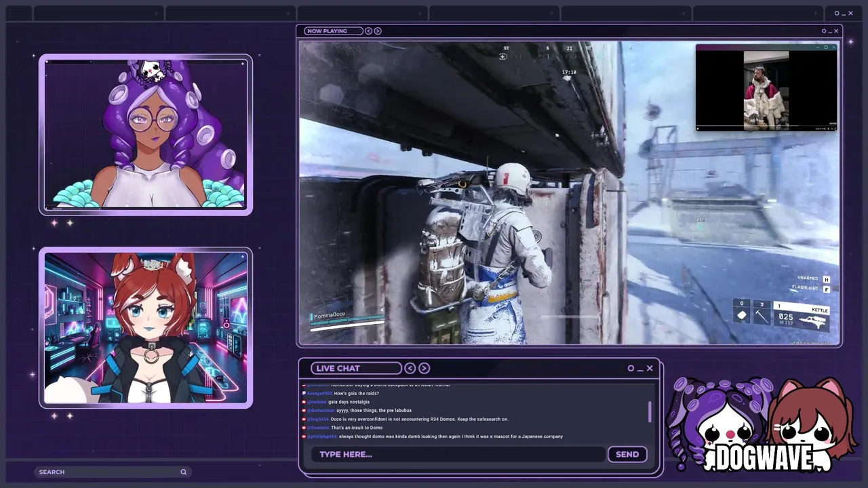Click the UNARMED label in HUD
The width and height of the screenshot is (868, 488).
808,279
